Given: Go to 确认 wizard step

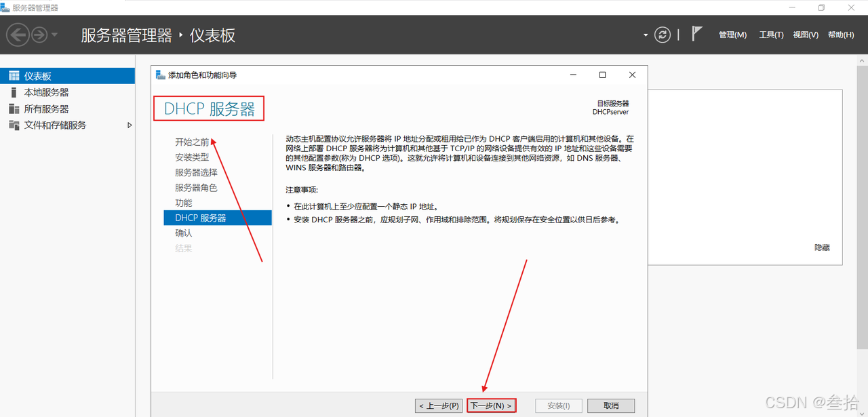Looking at the screenshot, I should (184, 233).
